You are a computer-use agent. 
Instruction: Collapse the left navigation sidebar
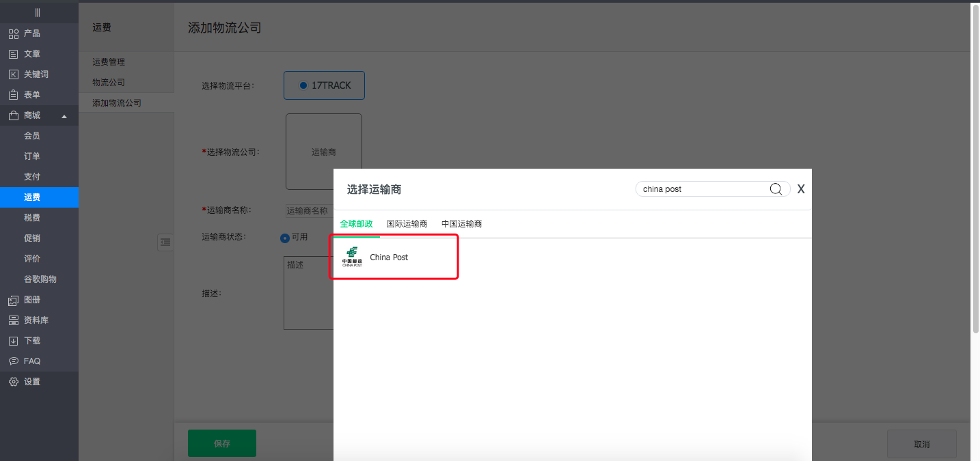39,12
